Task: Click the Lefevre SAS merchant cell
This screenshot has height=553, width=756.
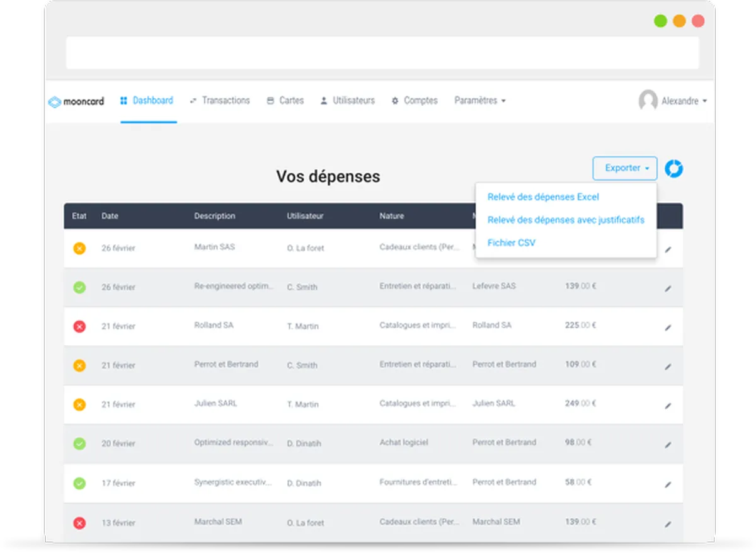Action: (x=494, y=286)
